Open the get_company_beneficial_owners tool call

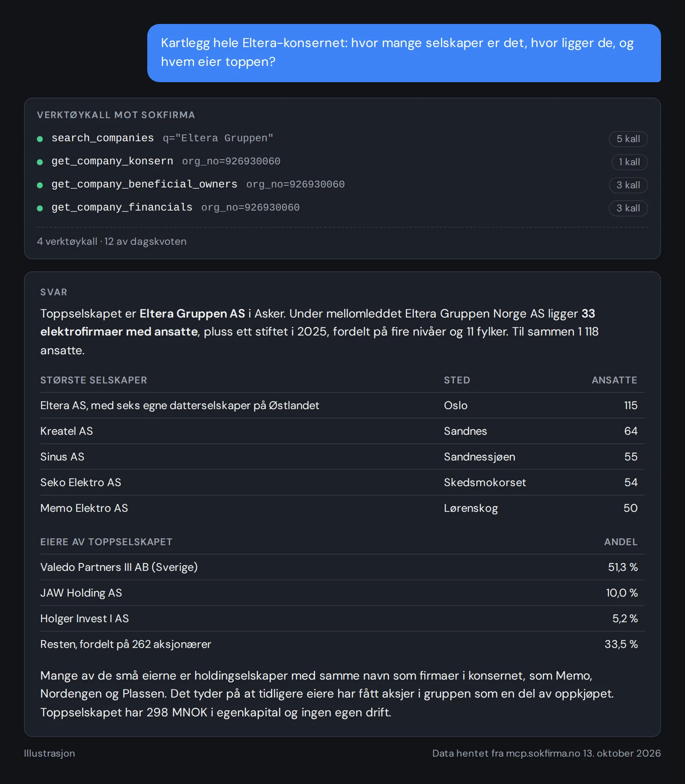tap(342, 185)
